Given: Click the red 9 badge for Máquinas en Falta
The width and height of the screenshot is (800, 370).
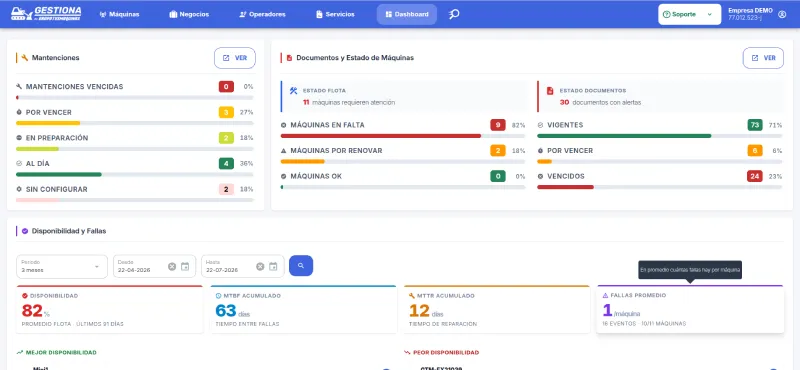Looking at the screenshot, I should pyautogui.click(x=498, y=125).
